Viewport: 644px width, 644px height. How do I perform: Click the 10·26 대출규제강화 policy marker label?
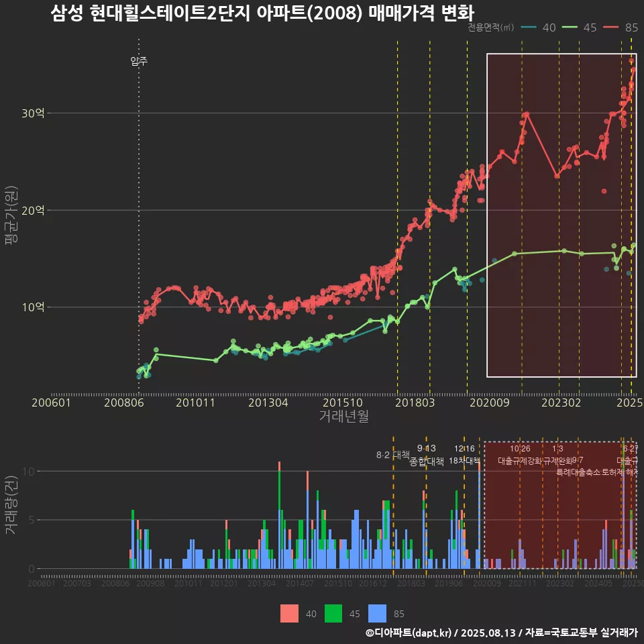(520, 455)
